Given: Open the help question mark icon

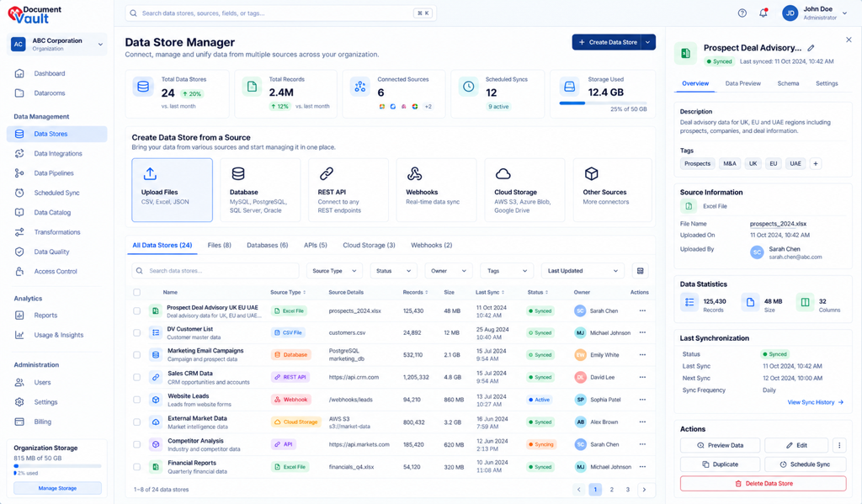Looking at the screenshot, I should click(x=742, y=13).
